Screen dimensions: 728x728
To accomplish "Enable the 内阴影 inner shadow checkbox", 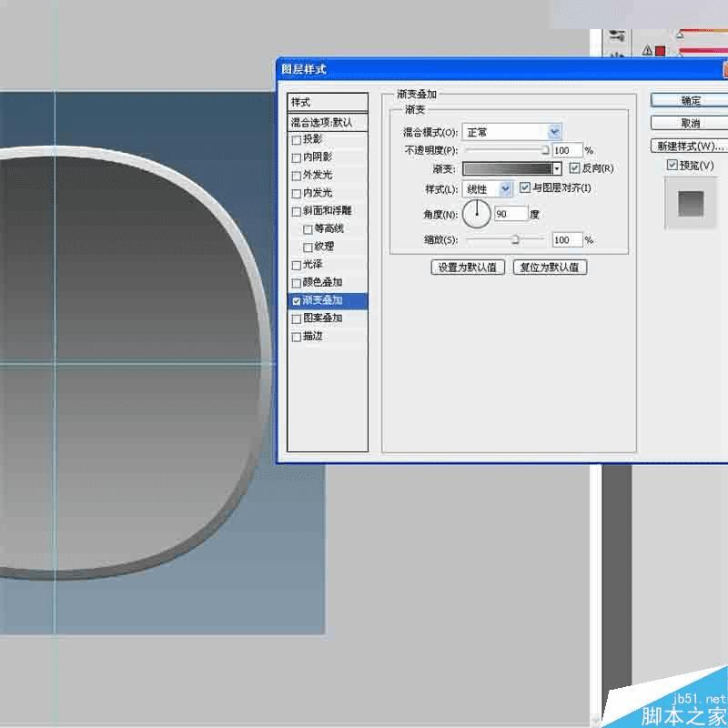I will [297, 157].
